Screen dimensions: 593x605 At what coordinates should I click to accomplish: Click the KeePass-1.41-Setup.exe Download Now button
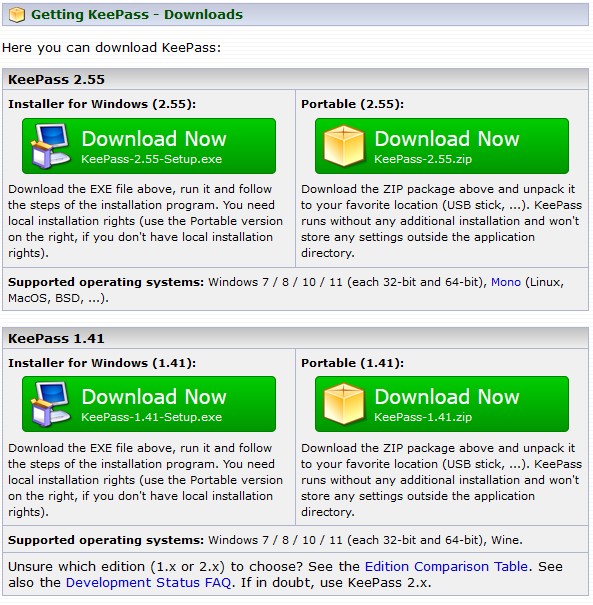pyautogui.click(x=149, y=404)
